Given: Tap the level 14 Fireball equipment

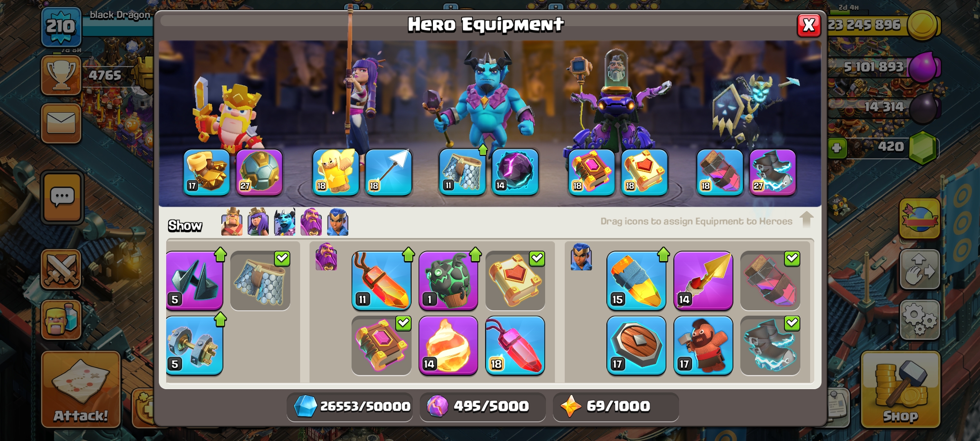Looking at the screenshot, I should click(x=448, y=345).
